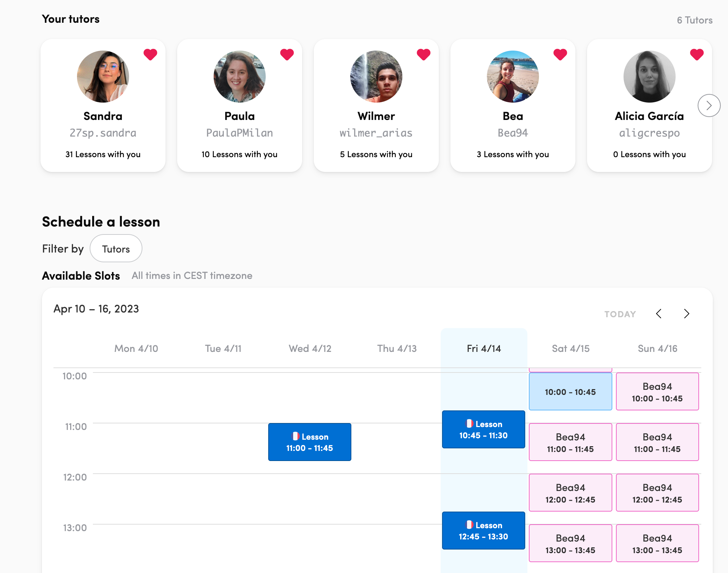Click Alicia García's heart icon

(697, 55)
